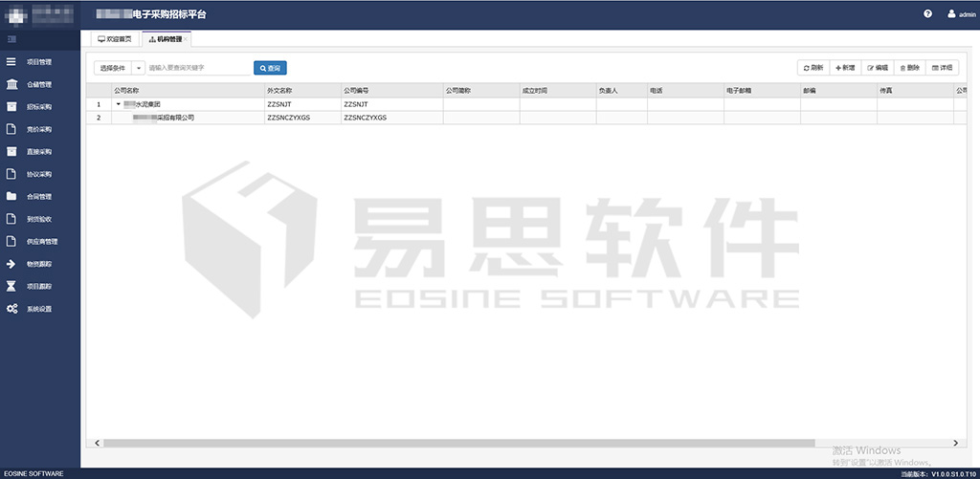Open the 选择条件 dropdown arrow
980x479 pixels.
(x=138, y=68)
